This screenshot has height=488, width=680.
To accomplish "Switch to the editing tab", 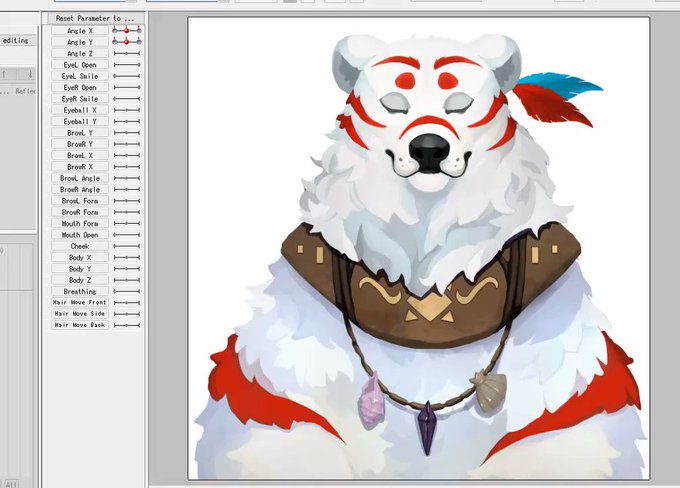I will pos(17,40).
